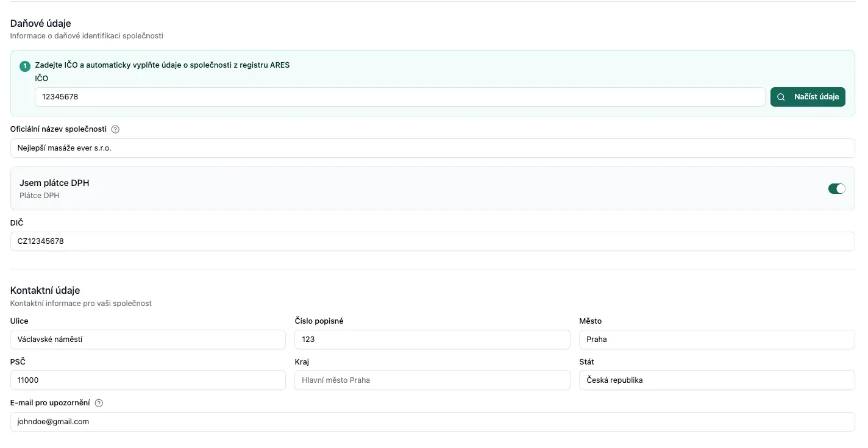Click the Jsem plátce DPH title text
Screen dimensions: 868x448
point(54,183)
